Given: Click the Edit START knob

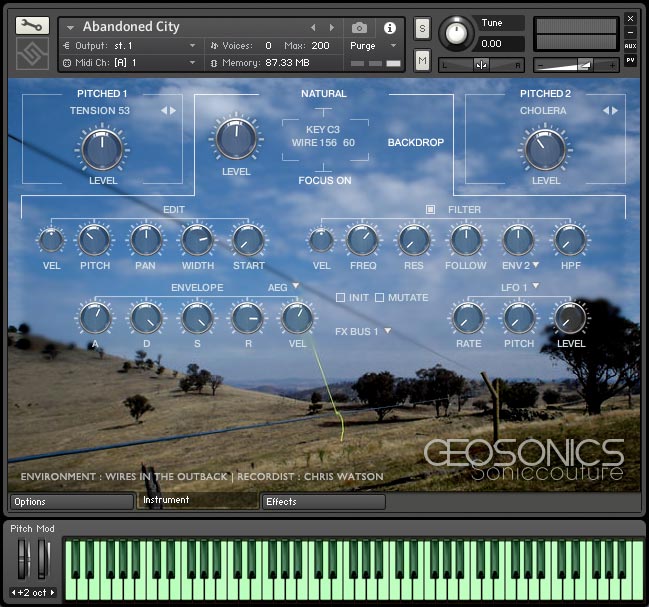Looking at the screenshot, I should coord(248,240).
